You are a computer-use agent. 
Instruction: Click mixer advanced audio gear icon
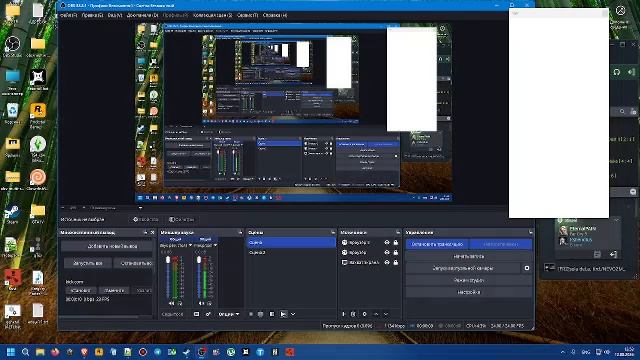(208, 314)
